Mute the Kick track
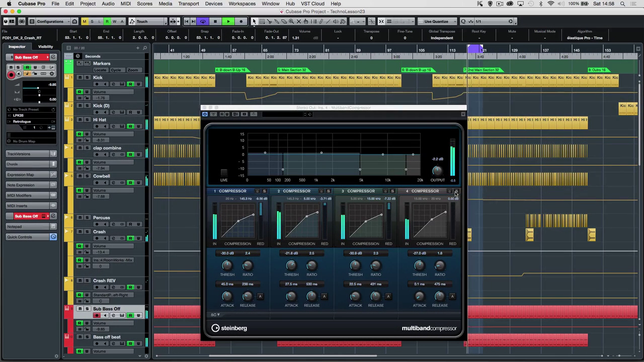This screenshot has height=362, width=644. click(79, 77)
